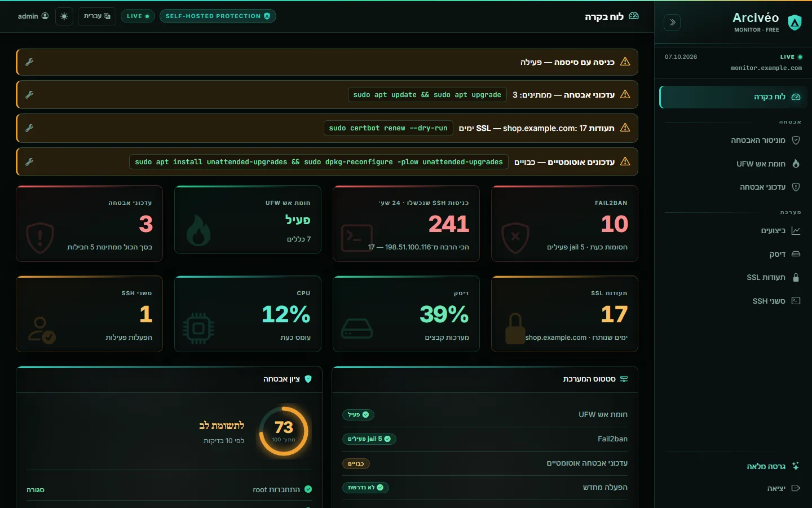Open SSH users terminal icon in sidebar
Viewport: 812px width, 508px height.
pos(796,301)
